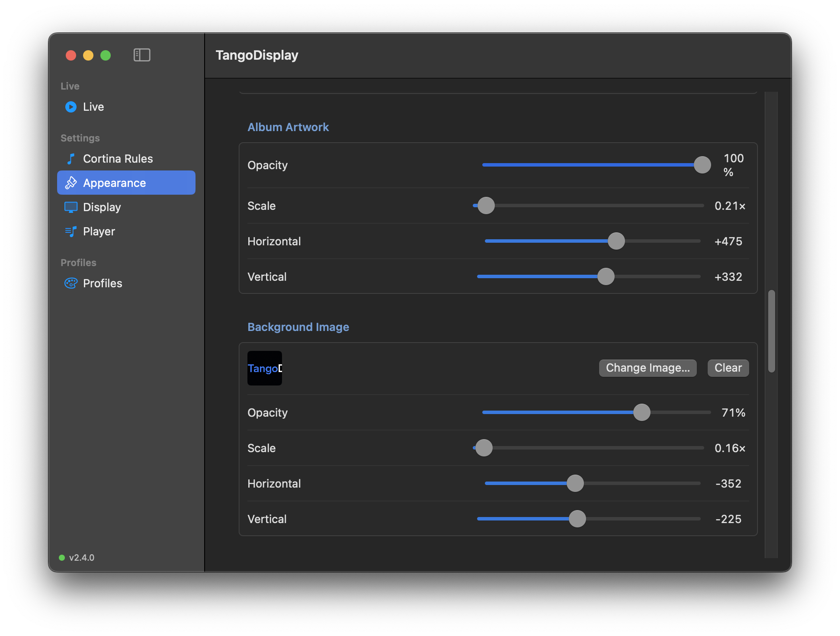Screen dimensions: 840x636
Task: Click the vertical scrollbar thumb
Action: click(771, 331)
